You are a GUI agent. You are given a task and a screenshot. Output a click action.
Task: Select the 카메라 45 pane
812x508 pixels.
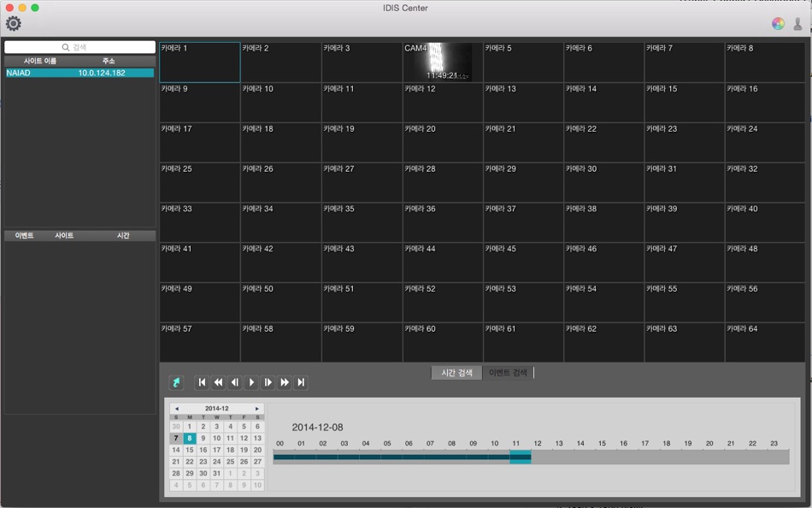[x=524, y=263]
